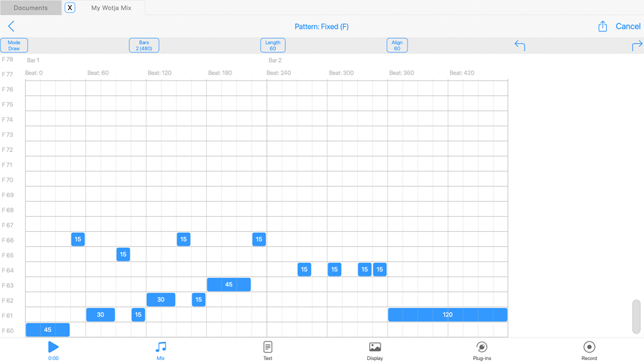This screenshot has width=644, height=362.
Task: Go back with the left chevron
Action: click(x=11, y=26)
